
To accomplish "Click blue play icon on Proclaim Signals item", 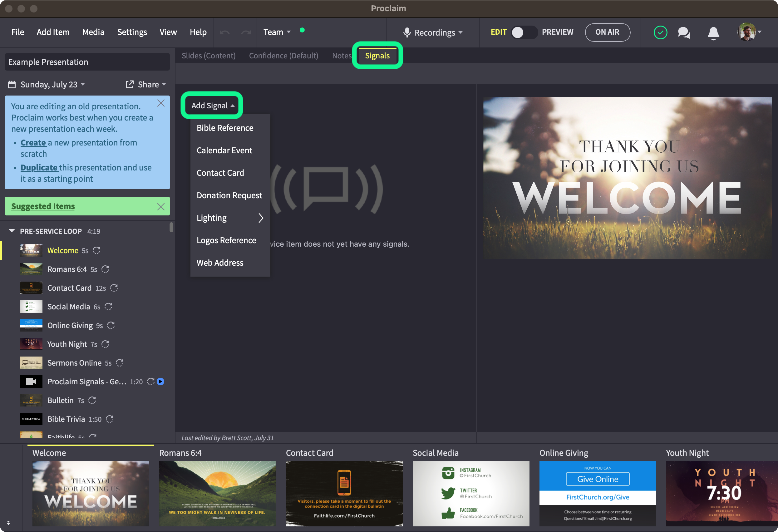I will coord(161,382).
